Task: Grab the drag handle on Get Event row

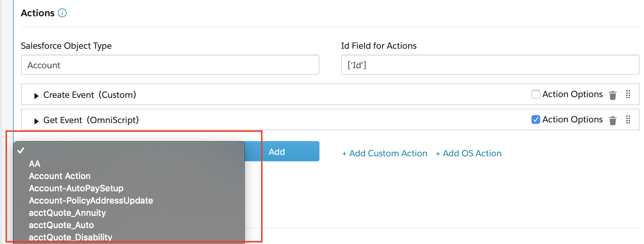Action: point(628,119)
